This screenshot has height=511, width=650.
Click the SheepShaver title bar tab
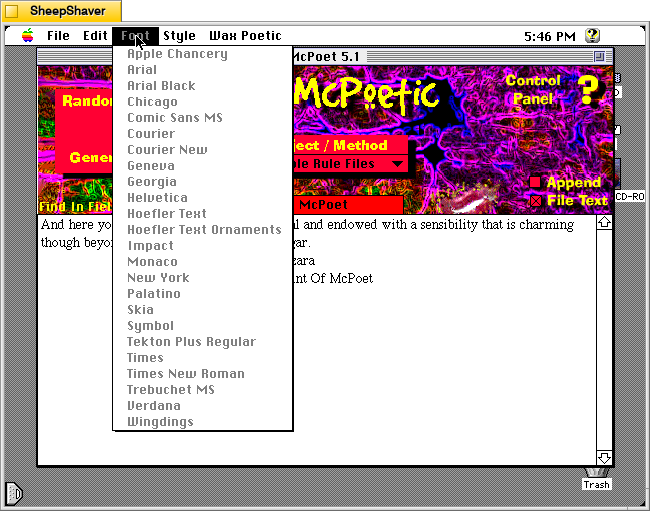point(62,11)
